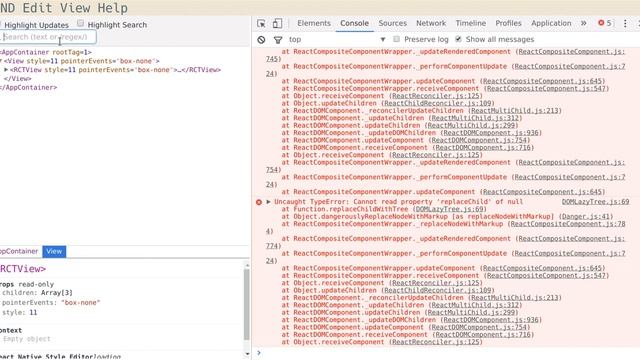Clear the console with the ban icon
The image size is (640, 360).
pyautogui.click(x=261, y=40)
